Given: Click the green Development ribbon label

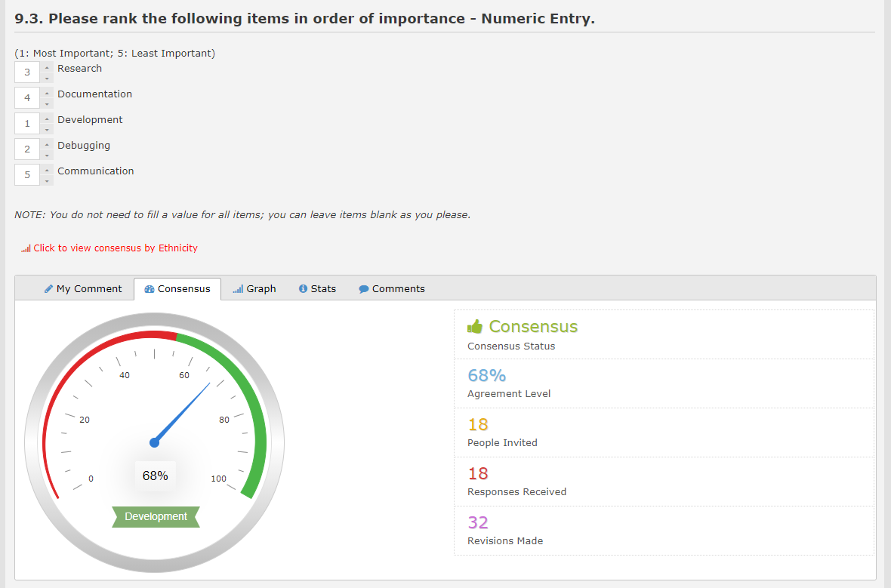Looking at the screenshot, I should coord(156,517).
